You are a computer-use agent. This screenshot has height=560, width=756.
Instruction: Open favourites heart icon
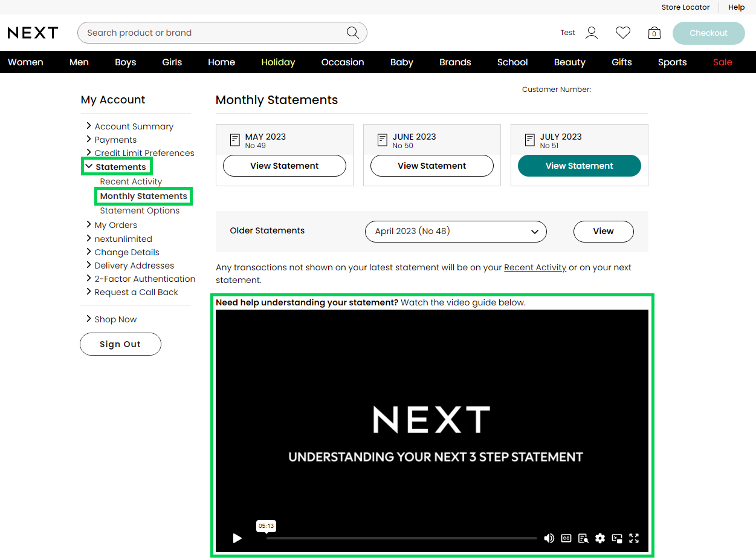(x=623, y=33)
